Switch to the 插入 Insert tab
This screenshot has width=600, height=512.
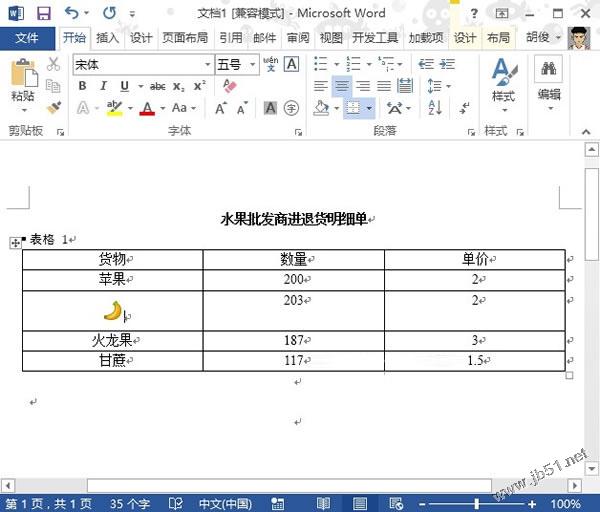pyautogui.click(x=108, y=38)
